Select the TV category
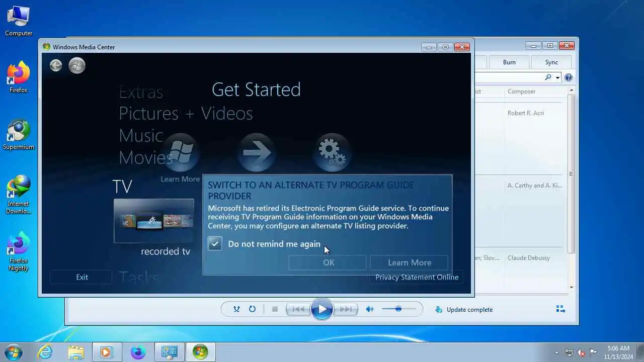The height and width of the screenshot is (362, 644). (x=122, y=187)
